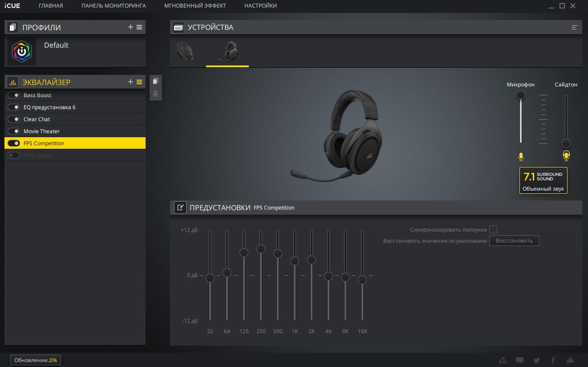Enable the Синхронизировать ползунки checkbox
The width and height of the screenshot is (588, 367).
(x=493, y=229)
